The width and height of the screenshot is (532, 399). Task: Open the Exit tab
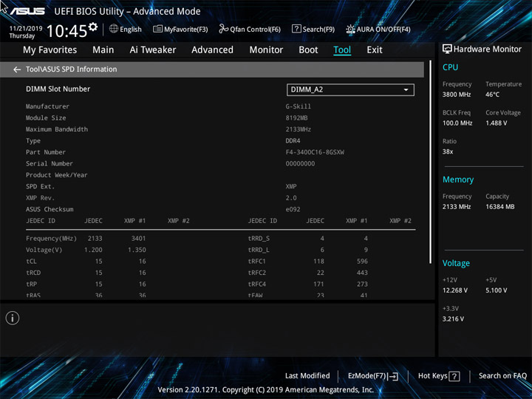pos(374,50)
